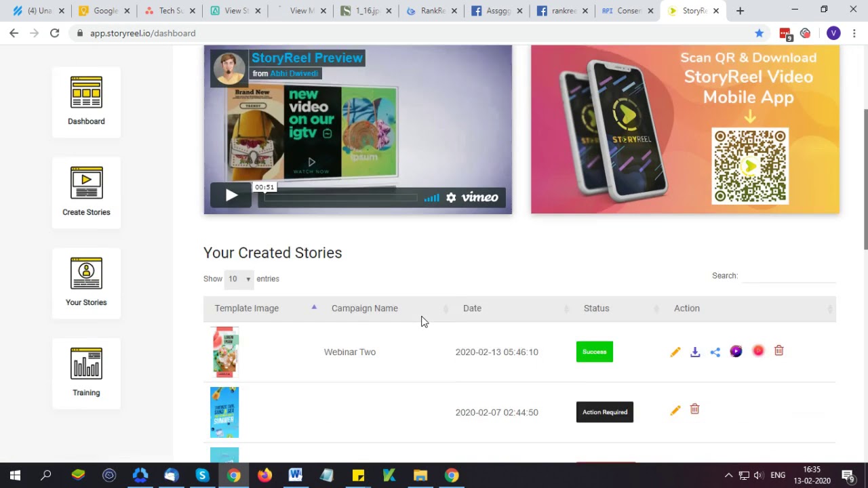
Task: Open Skype from the taskbar
Action: click(x=202, y=475)
